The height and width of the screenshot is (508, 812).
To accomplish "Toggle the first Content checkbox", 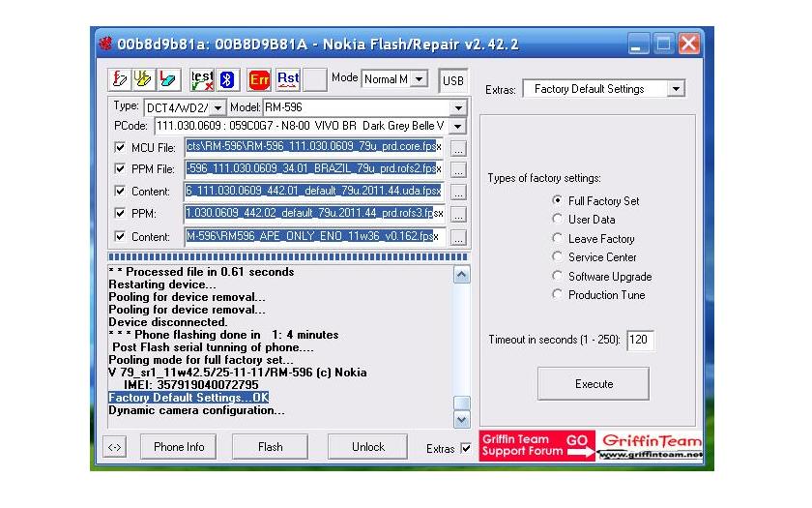I will 120,191.
